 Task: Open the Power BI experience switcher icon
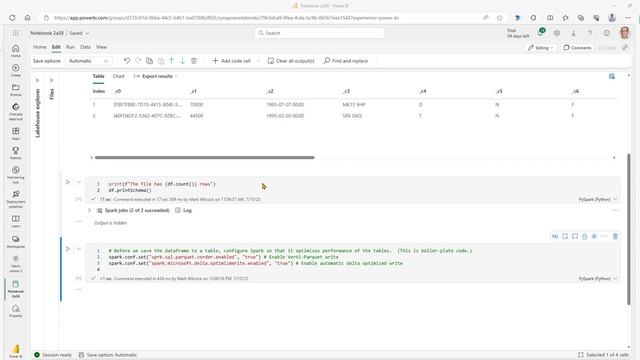[16, 351]
